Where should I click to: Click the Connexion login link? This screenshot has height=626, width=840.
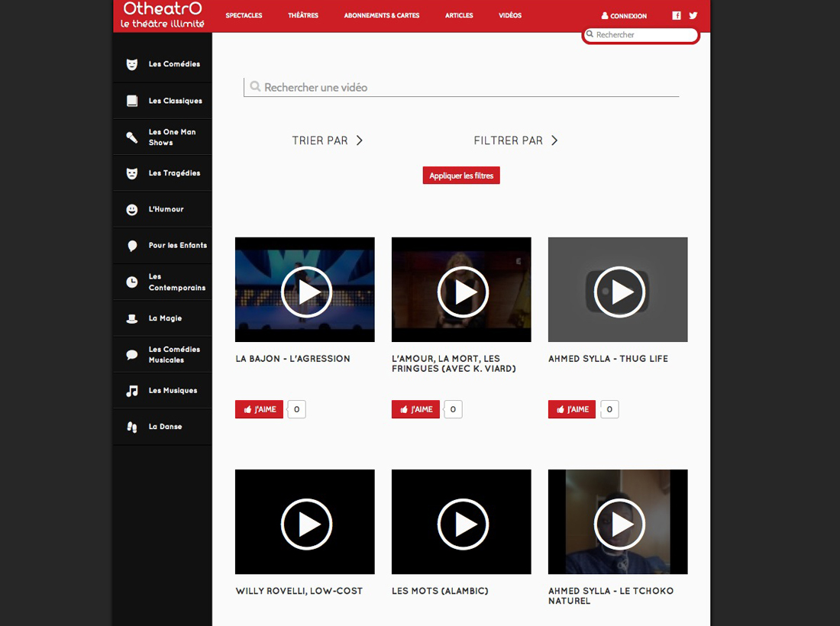[624, 16]
